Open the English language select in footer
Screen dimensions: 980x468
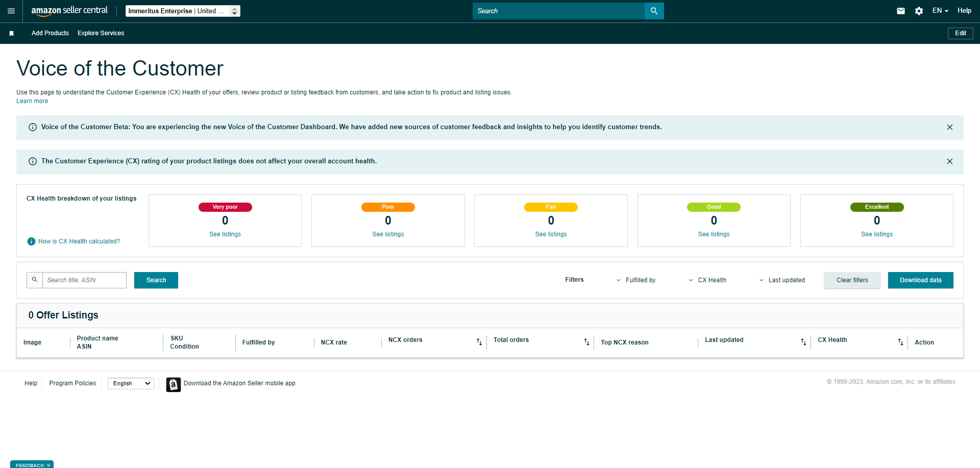131,383
